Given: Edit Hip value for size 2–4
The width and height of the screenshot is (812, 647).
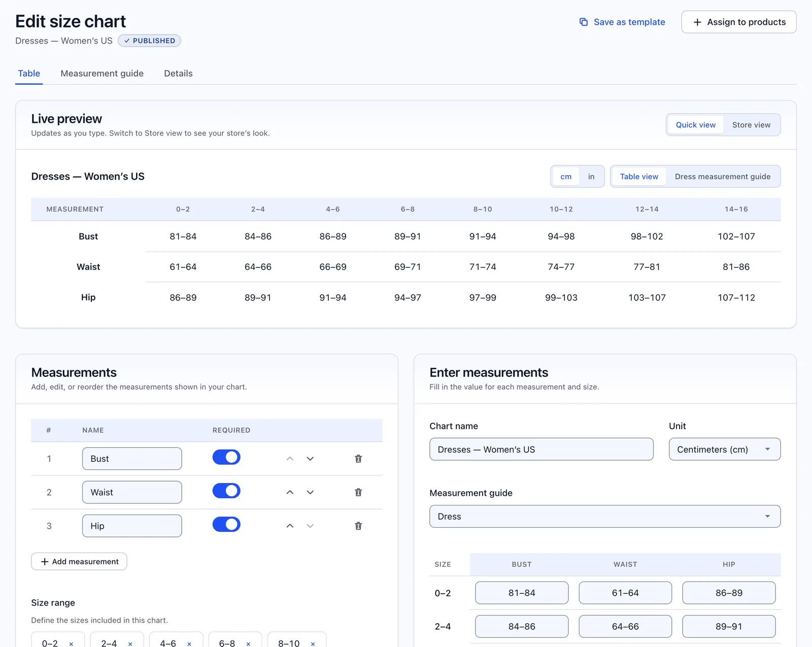Looking at the screenshot, I should [729, 626].
